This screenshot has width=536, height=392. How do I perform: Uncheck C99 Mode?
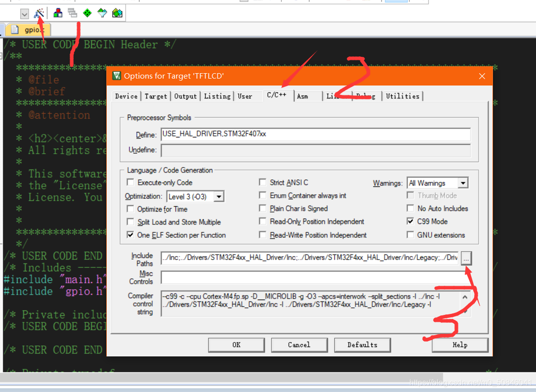point(410,221)
